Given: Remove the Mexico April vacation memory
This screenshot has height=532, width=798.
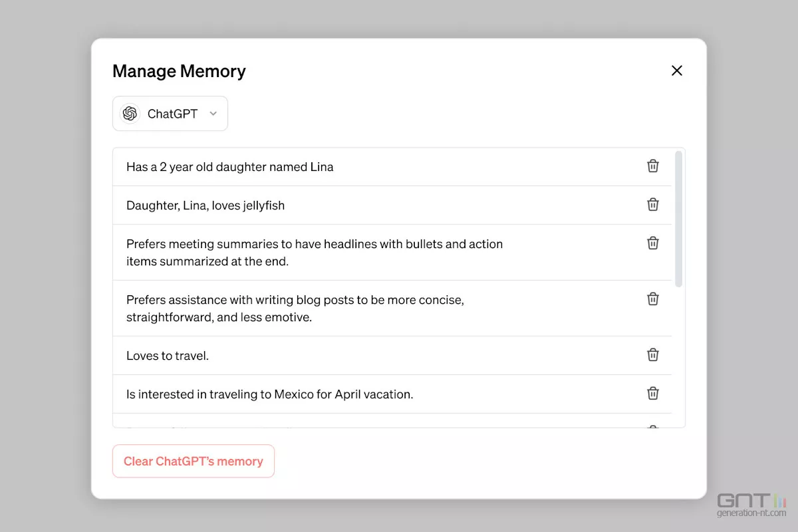Looking at the screenshot, I should click(x=653, y=394).
